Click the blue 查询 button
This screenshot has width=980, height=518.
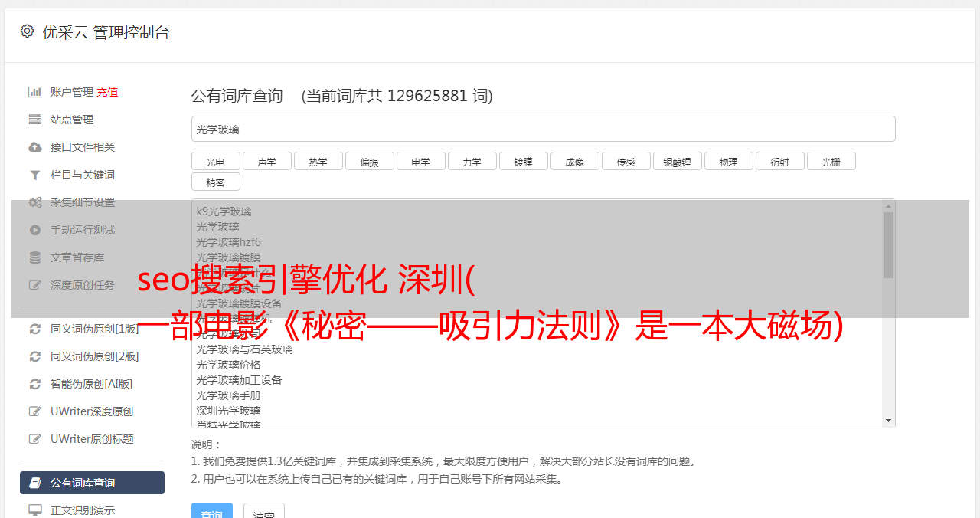pyautogui.click(x=211, y=512)
